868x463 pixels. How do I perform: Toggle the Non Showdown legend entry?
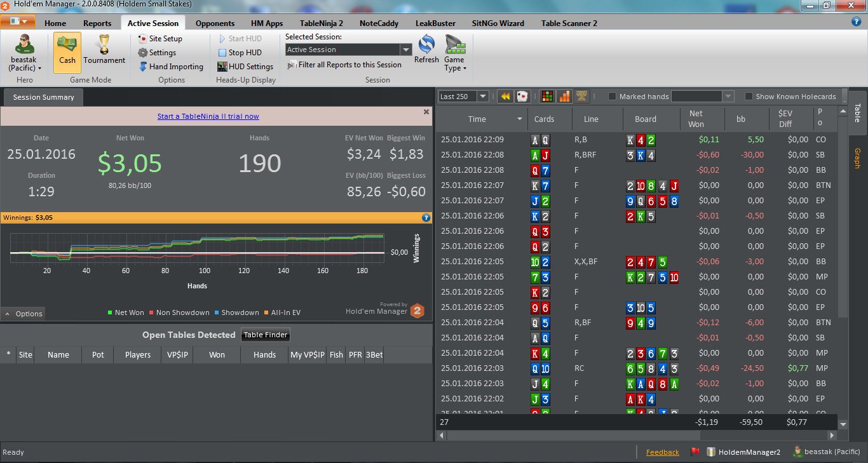coord(179,312)
